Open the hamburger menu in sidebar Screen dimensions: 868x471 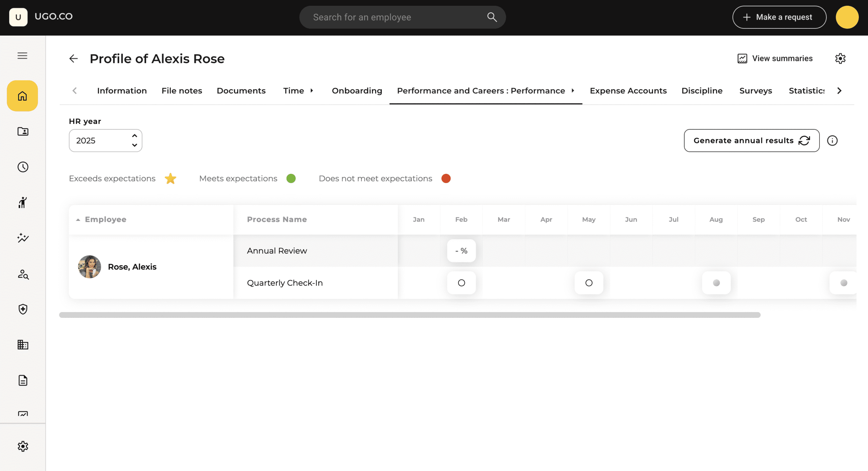coord(22,56)
